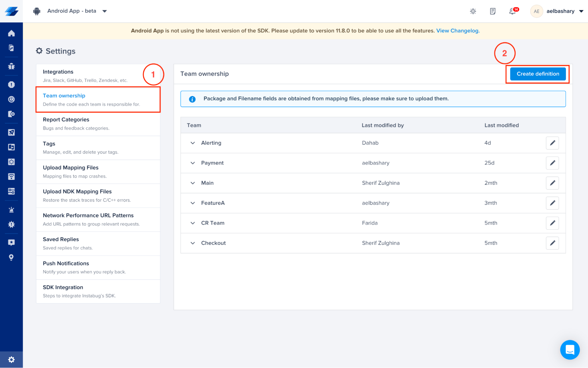
Task: Click the Last modified by column header
Action: [382, 125]
